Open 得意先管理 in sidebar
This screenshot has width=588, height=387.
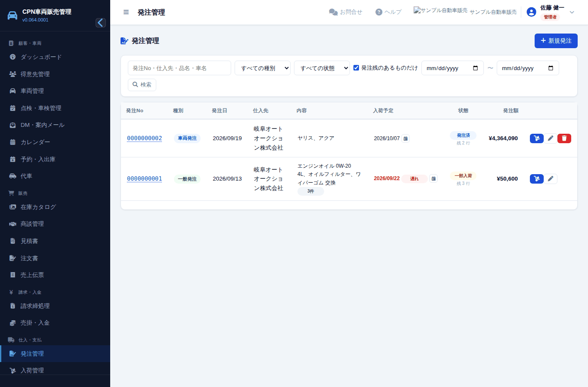(x=55, y=74)
